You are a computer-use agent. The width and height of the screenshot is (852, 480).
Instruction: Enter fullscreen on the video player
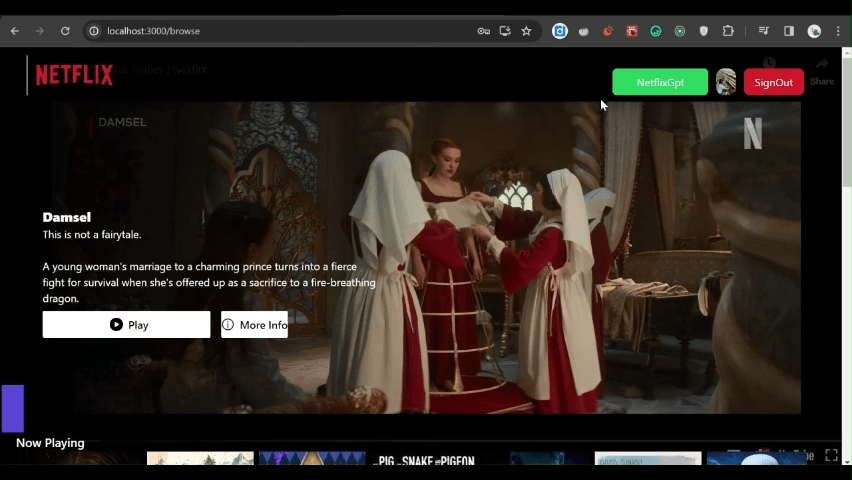coord(831,455)
